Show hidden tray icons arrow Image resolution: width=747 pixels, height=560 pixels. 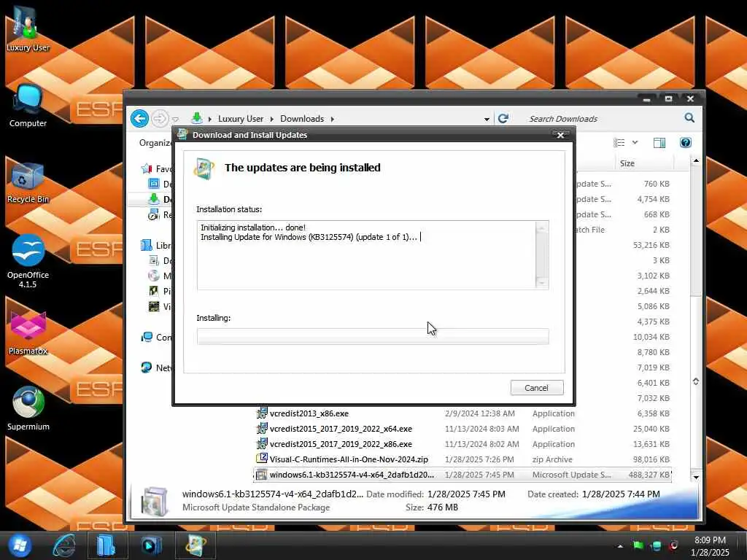pyautogui.click(x=620, y=546)
